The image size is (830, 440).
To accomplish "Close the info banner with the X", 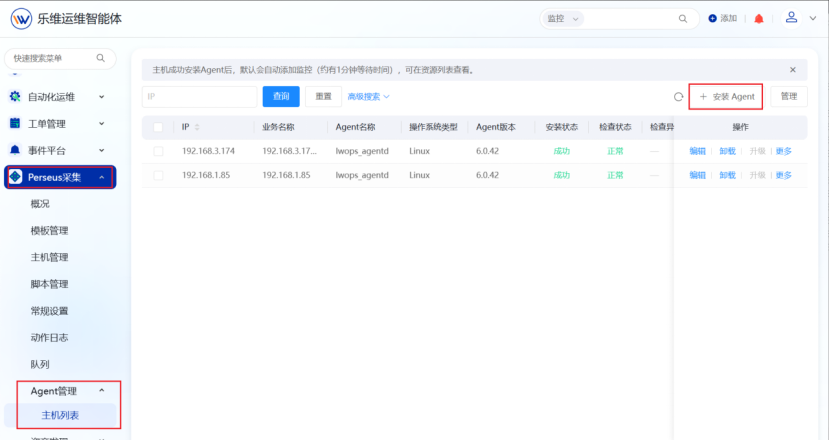I will [x=792, y=69].
